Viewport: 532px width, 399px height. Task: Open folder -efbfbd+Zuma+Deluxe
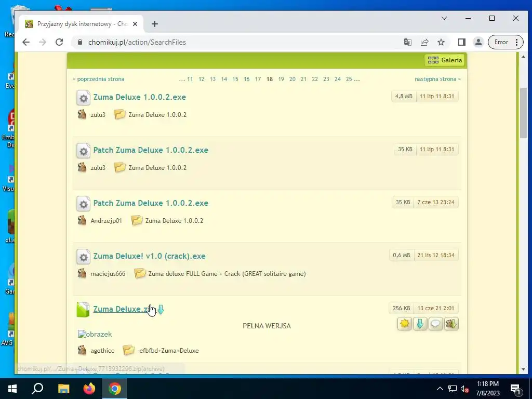pyautogui.click(x=168, y=351)
